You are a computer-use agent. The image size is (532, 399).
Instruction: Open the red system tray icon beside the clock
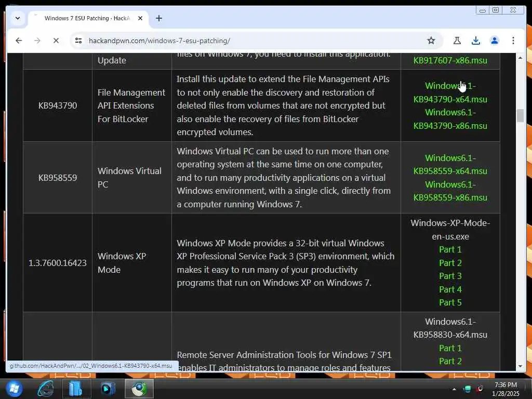[480, 389]
